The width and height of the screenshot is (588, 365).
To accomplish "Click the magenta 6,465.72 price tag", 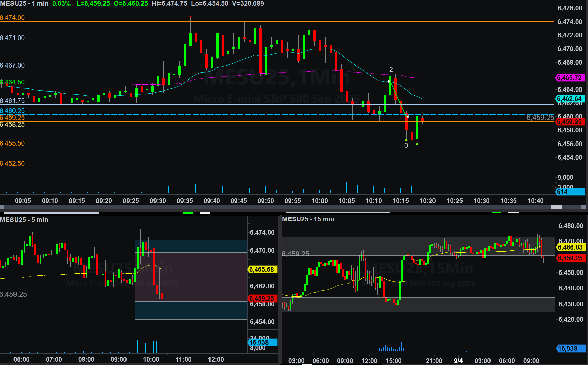I will (x=569, y=78).
